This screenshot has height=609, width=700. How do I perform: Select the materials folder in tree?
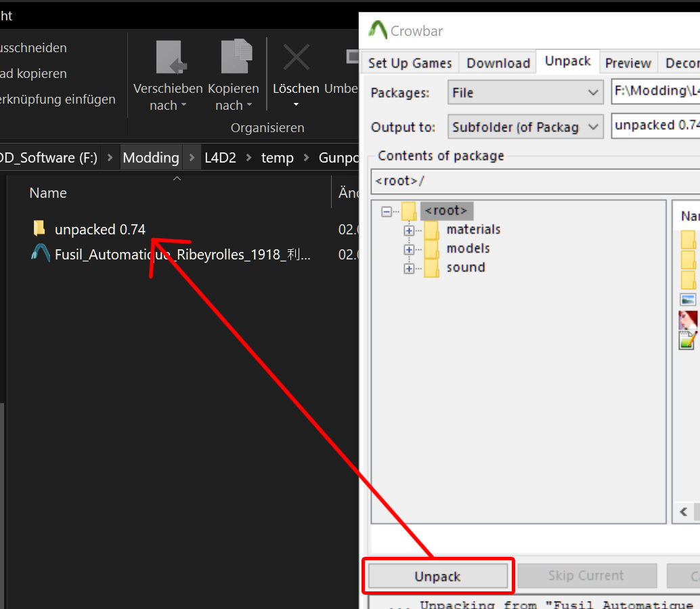tap(473, 229)
